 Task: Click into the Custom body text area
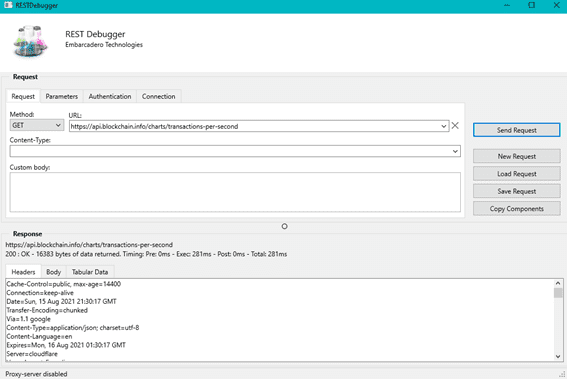[235, 192]
